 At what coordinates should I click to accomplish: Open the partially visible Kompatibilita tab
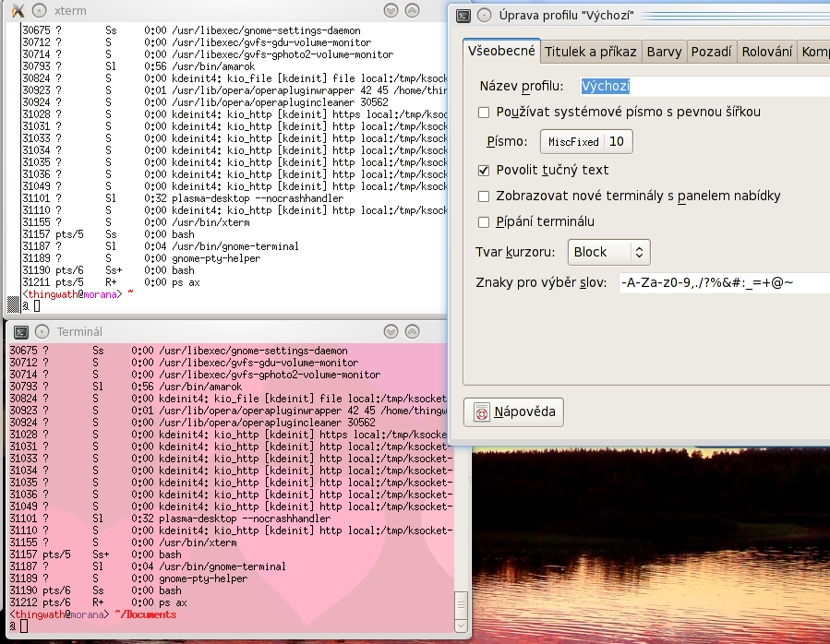click(x=814, y=52)
